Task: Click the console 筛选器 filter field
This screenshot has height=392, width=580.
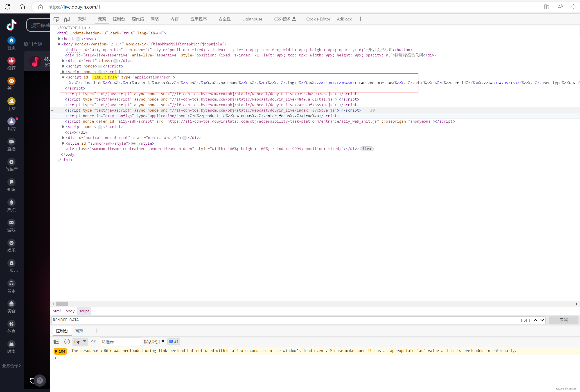Action: (120, 341)
